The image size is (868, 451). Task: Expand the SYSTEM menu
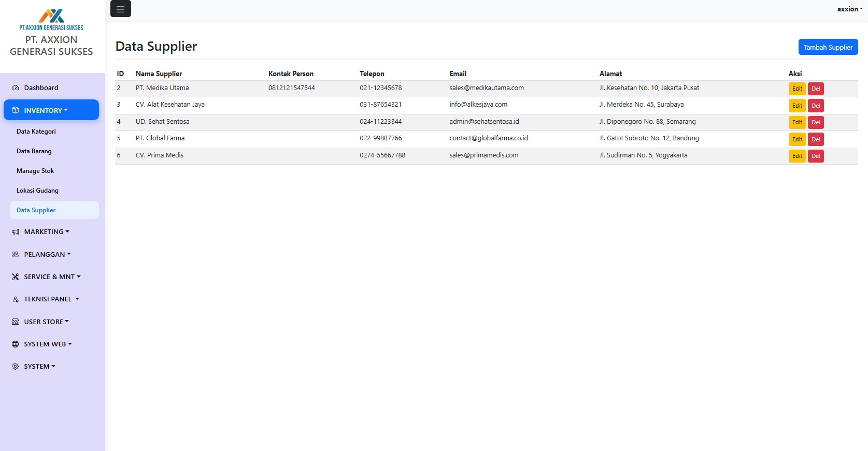click(51, 366)
